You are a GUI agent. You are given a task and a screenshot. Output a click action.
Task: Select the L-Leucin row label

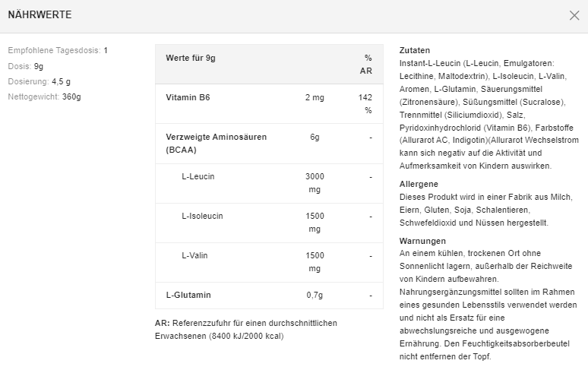coord(198,176)
